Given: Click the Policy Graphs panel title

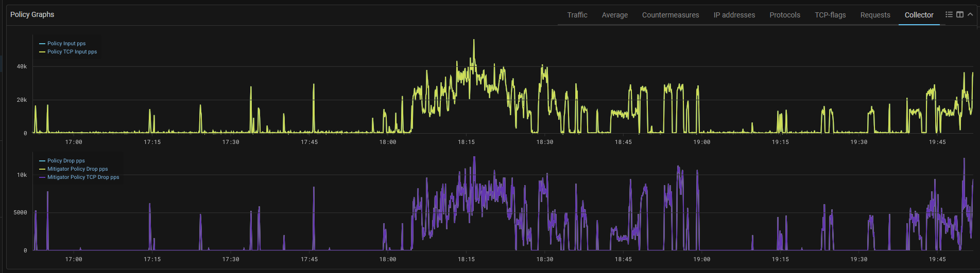Looking at the screenshot, I should [32, 14].
